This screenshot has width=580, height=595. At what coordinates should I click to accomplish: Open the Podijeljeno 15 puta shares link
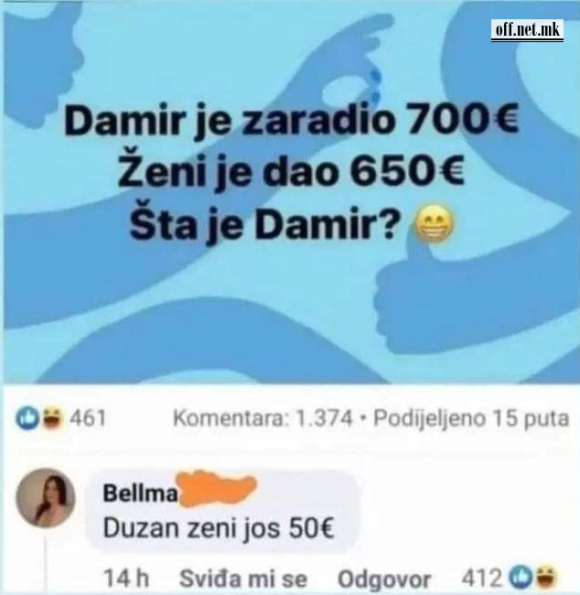pos(471,419)
